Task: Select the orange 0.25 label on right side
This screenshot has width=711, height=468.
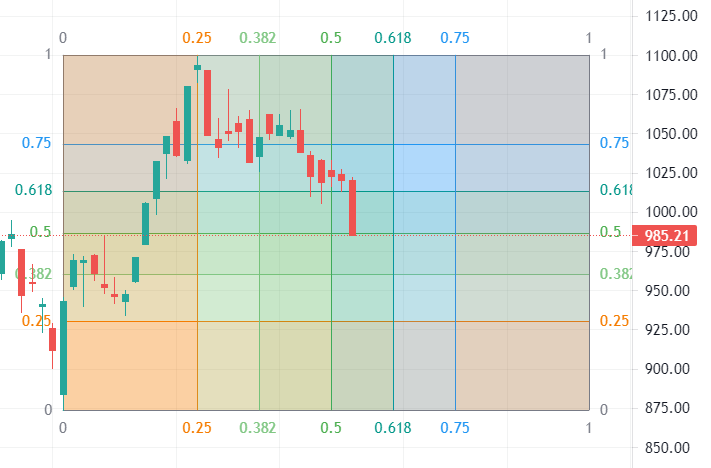Action: coord(614,321)
